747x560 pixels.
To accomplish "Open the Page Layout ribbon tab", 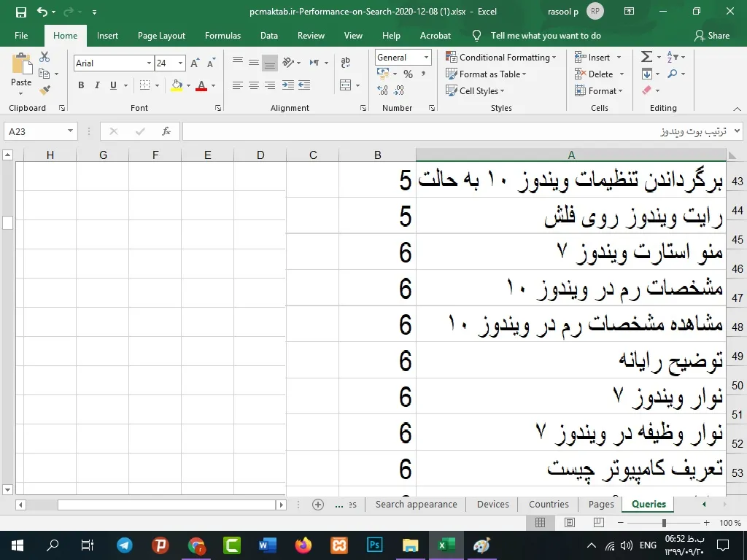I will click(x=161, y=36).
